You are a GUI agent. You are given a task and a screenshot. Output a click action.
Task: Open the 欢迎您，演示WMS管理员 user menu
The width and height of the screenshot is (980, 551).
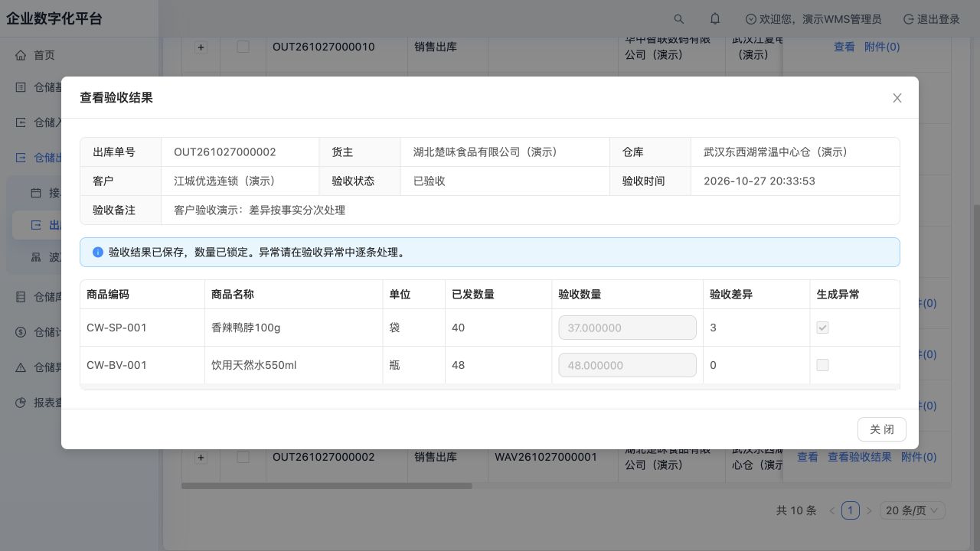(x=813, y=19)
